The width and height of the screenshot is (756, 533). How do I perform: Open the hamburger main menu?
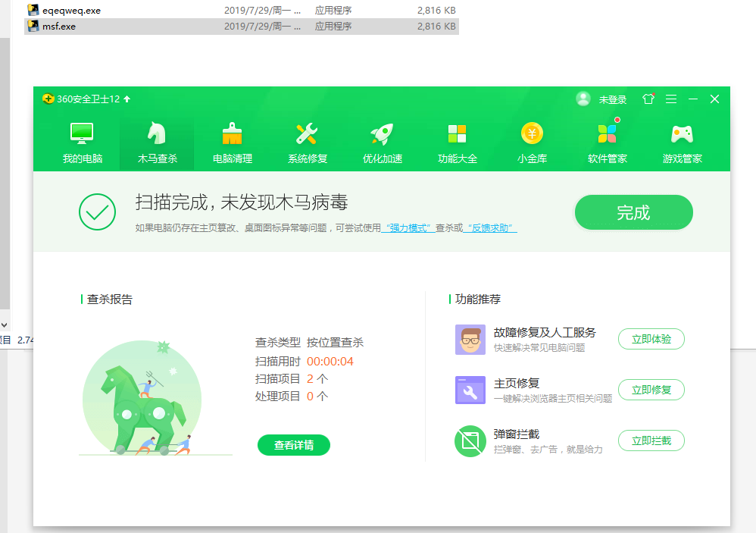(671, 99)
